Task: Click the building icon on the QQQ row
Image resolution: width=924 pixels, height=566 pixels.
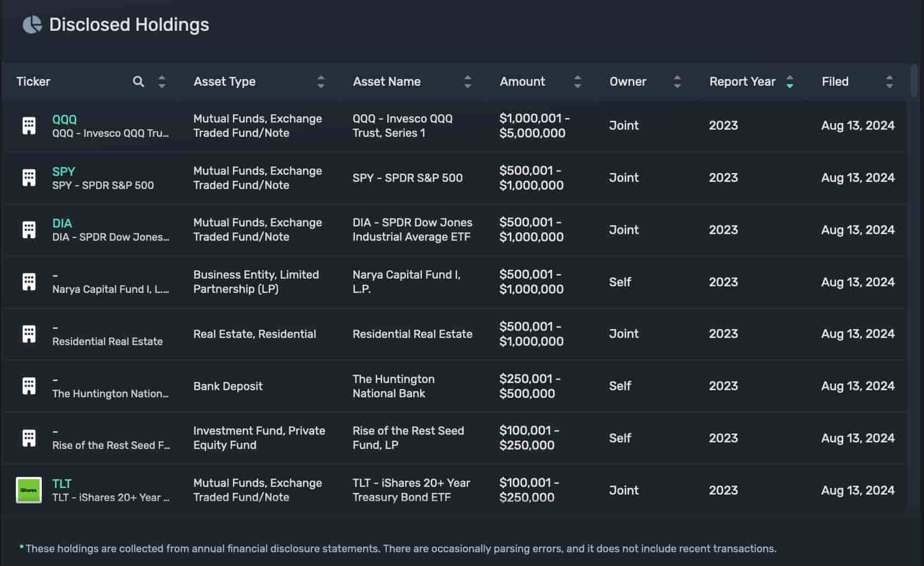Action: click(29, 125)
